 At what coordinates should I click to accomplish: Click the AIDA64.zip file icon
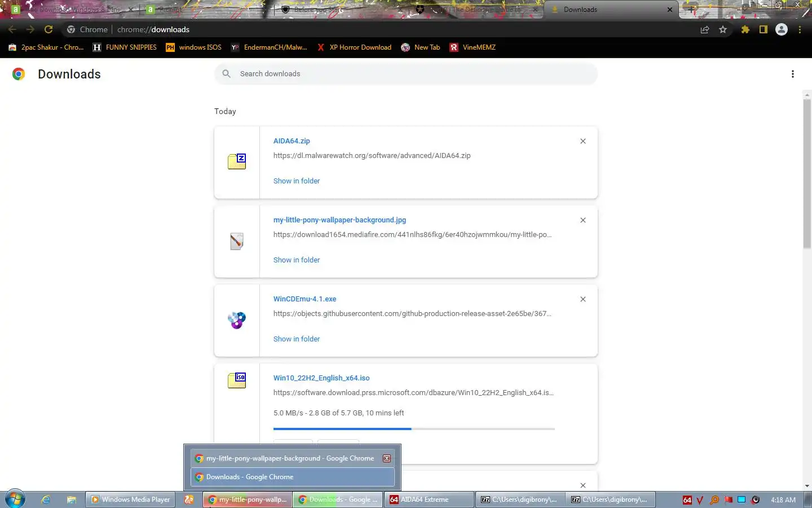(x=237, y=161)
